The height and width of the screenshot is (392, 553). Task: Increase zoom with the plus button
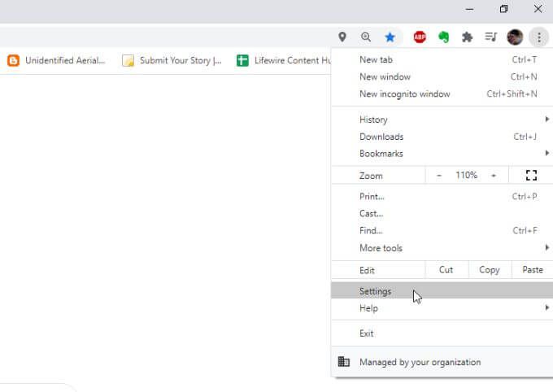[x=494, y=176]
